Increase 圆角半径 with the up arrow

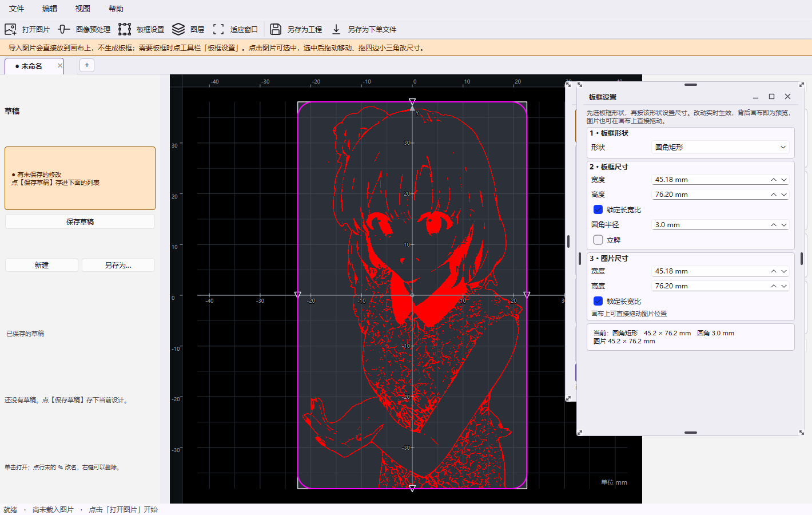pos(774,225)
